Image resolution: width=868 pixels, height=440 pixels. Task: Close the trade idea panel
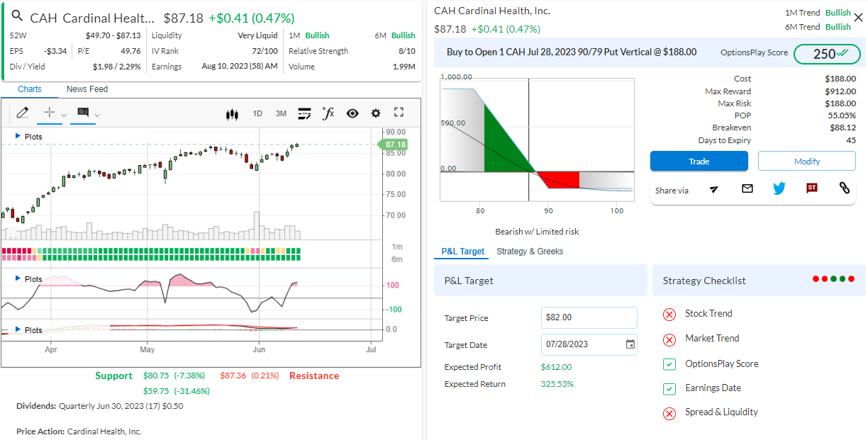pyautogui.click(x=858, y=18)
